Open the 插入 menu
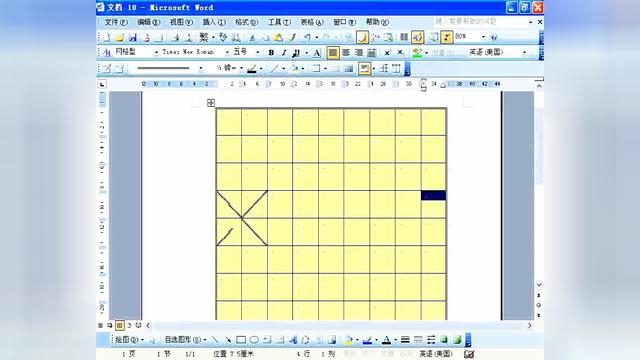The image size is (640, 360). click(214, 22)
